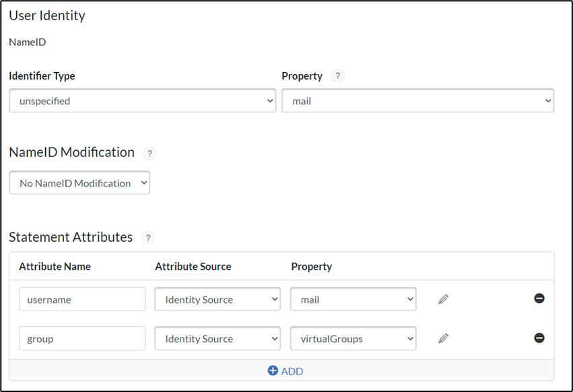The image size is (573, 392).
Task: Edit the username statement attribute
Action: [x=443, y=298]
